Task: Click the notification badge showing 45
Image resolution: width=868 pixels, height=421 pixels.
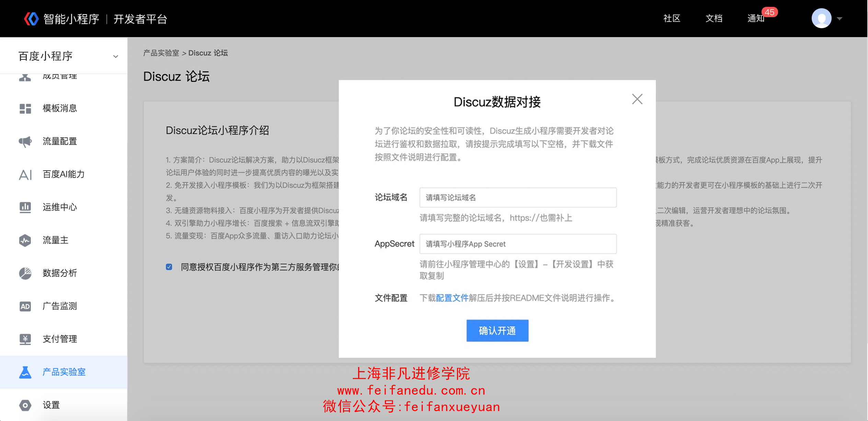Action: 769,12
